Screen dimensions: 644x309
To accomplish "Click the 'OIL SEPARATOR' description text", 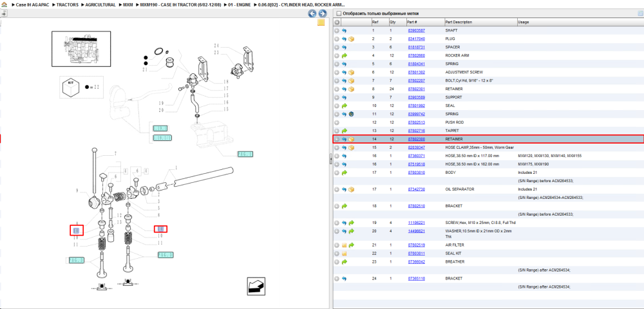I will 460,190.
